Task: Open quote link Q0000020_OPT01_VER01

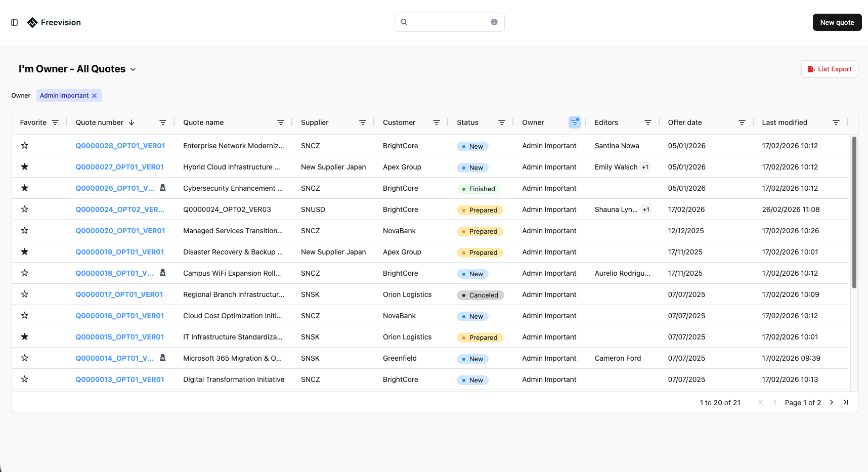Action: pos(120,231)
